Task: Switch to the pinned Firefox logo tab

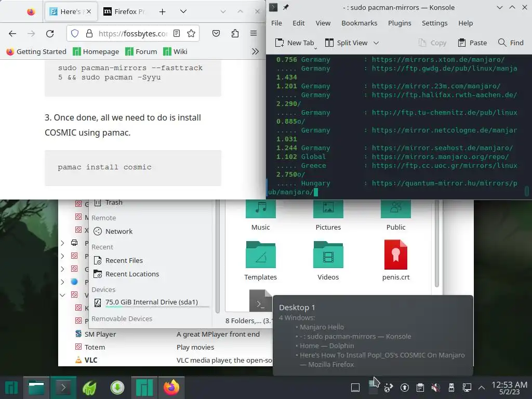Action: [31, 11]
